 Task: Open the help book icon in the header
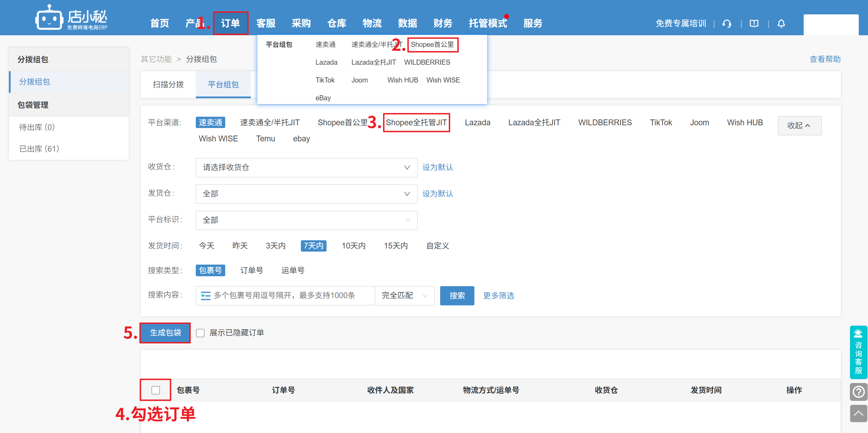[754, 24]
